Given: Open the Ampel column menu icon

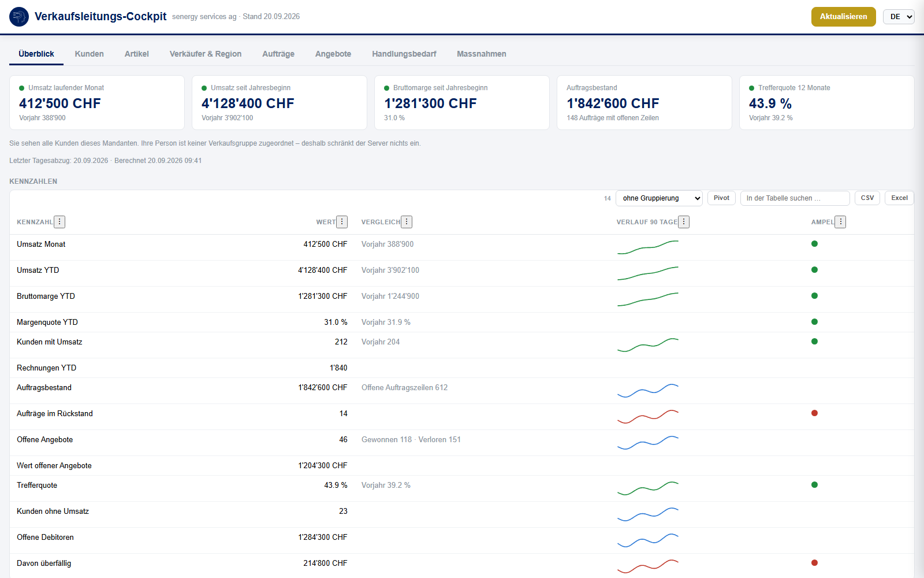Looking at the screenshot, I should click(840, 222).
